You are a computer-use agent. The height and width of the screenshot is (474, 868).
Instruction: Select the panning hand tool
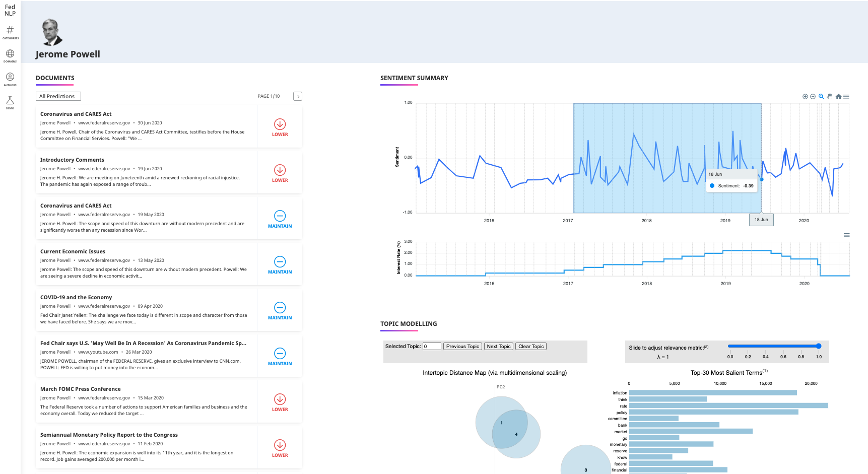click(830, 97)
